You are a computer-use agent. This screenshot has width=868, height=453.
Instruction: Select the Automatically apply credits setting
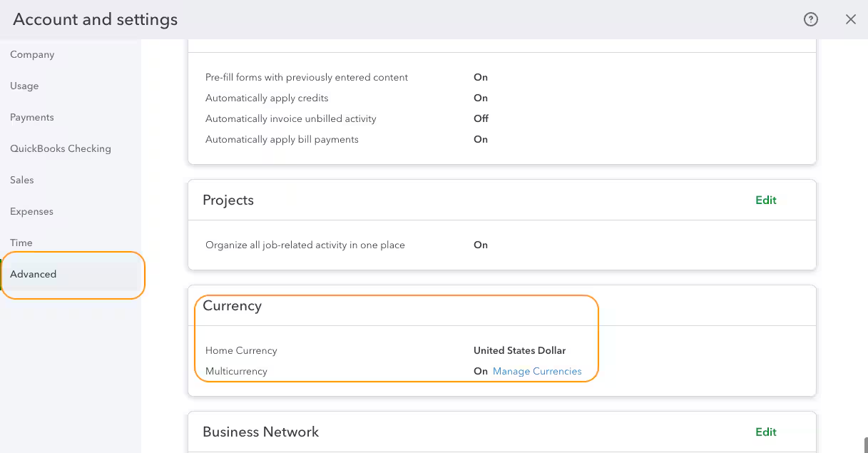pos(267,98)
